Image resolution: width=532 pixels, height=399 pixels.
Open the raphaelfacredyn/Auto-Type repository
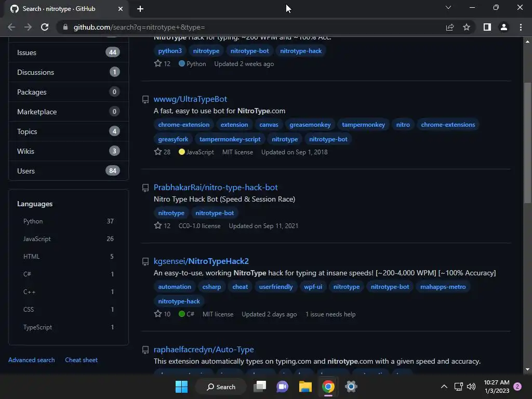click(204, 350)
